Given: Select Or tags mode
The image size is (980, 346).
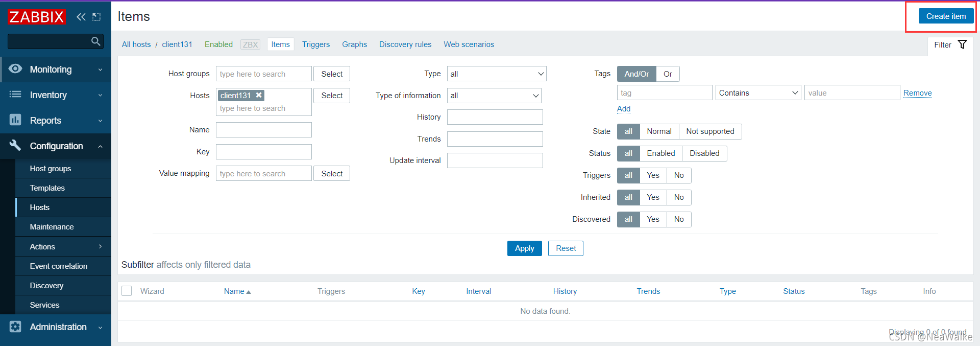Looking at the screenshot, I should click(x=668, y=74).
